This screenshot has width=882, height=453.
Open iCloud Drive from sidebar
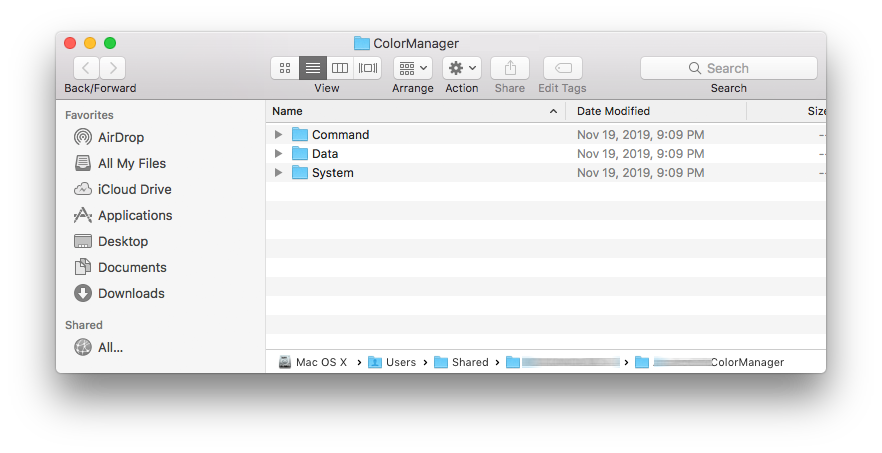pyautogui.click(x=134, y=189)
